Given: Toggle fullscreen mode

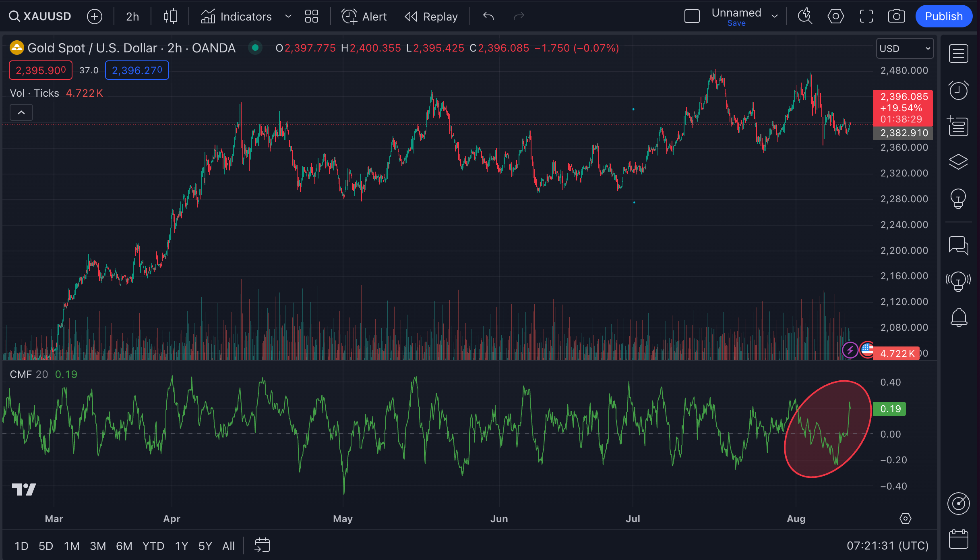Looking at the screenshot, I should coord(866,17).
